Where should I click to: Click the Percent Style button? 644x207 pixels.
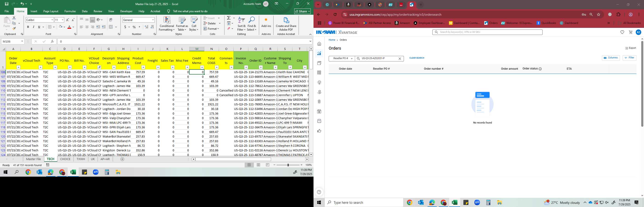[x=134, y=27]
